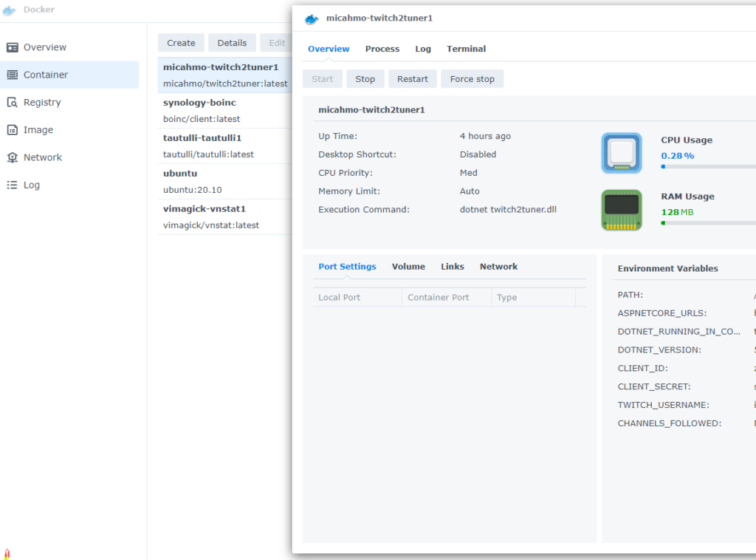
Task: Open Network in the sidebar
Action: click(x=69, y=157)
